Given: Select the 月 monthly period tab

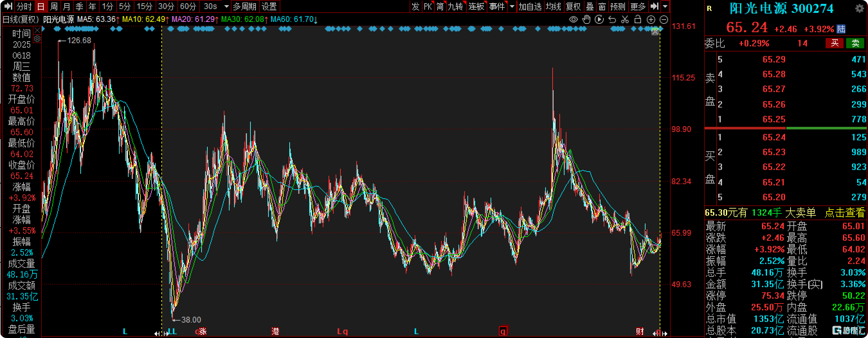Looking at the screenshot, I should (x=66, y=6).
